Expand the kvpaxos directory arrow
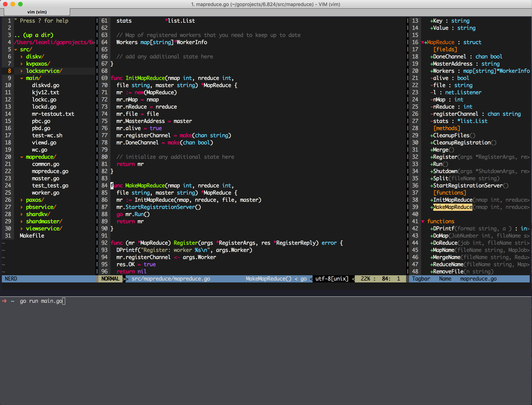Image resolution: width=532 pixels, height=405 pixels. (x=22, y=64)
